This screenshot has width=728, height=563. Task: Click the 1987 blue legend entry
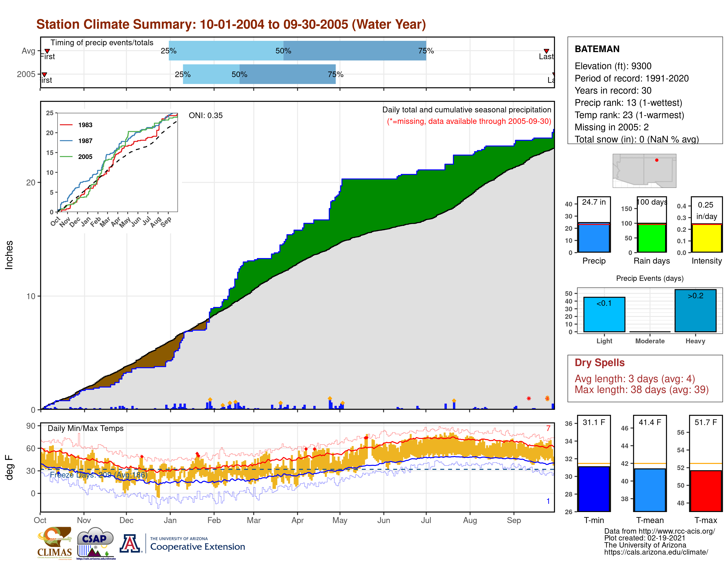click(x=76, y=141)
